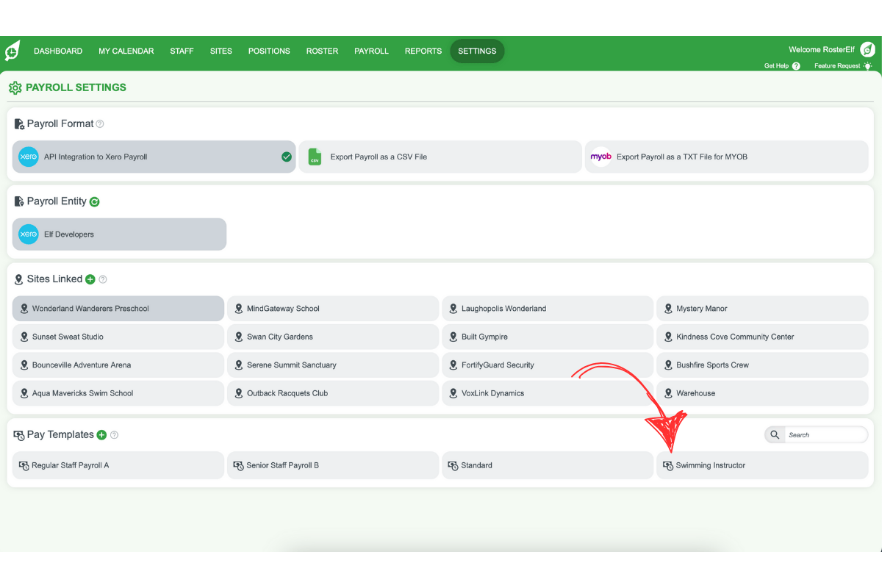Switch to the ROSTER tab

click(x=322, y=51)
